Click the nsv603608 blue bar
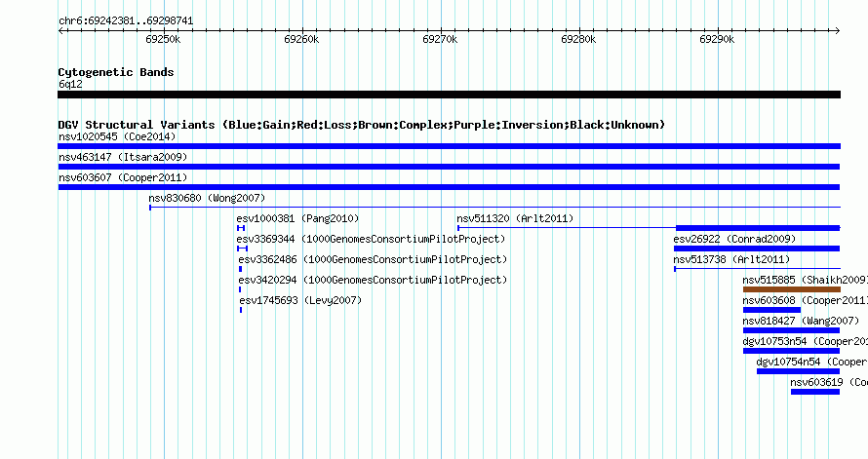This screenshot has height=459, width=868. (771, 310)
